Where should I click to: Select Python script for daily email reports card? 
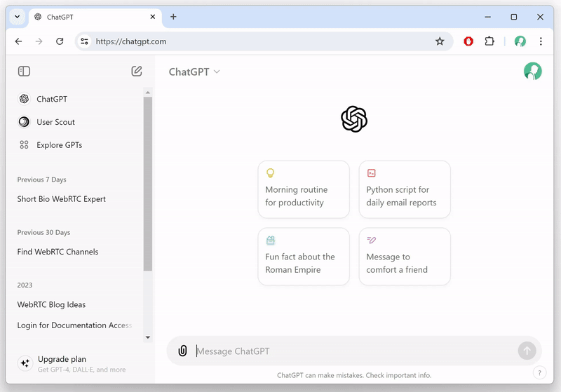click(405, 189)
